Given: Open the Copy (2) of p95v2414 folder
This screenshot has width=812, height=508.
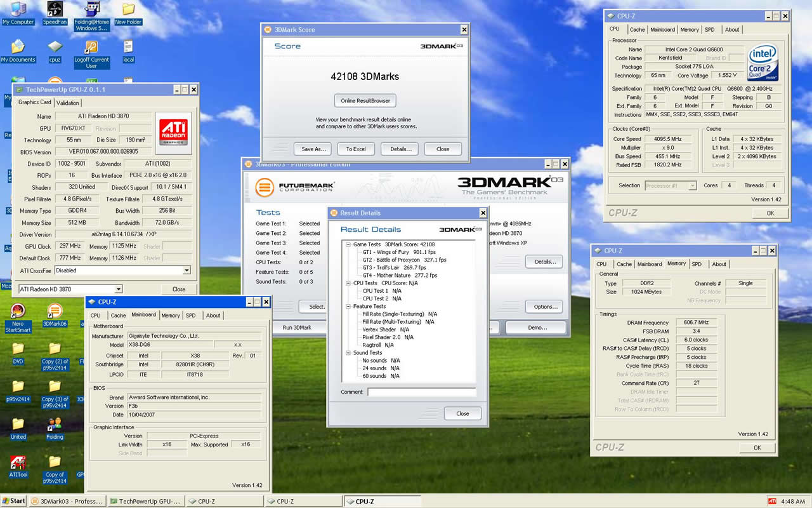Looking at the screenshot, I should click(55, 356).
